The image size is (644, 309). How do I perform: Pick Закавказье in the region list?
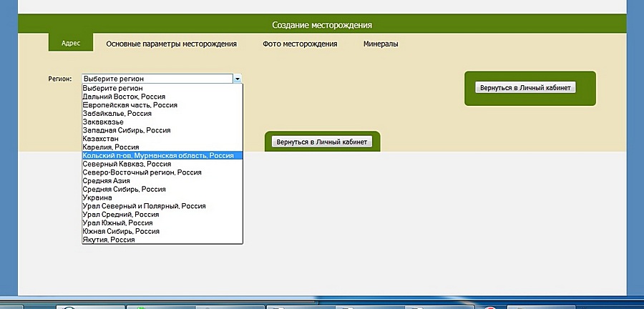point(162,122)
